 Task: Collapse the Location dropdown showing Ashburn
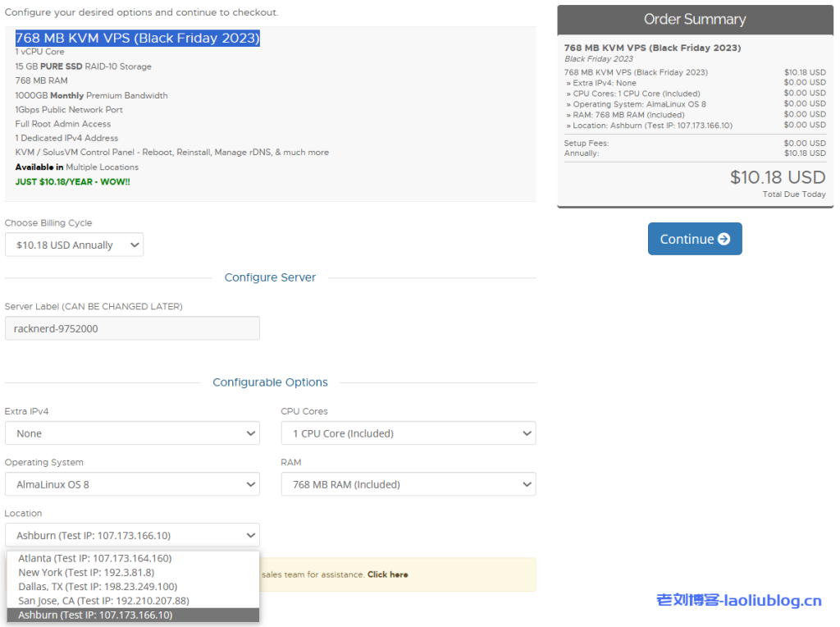point(132,535)
